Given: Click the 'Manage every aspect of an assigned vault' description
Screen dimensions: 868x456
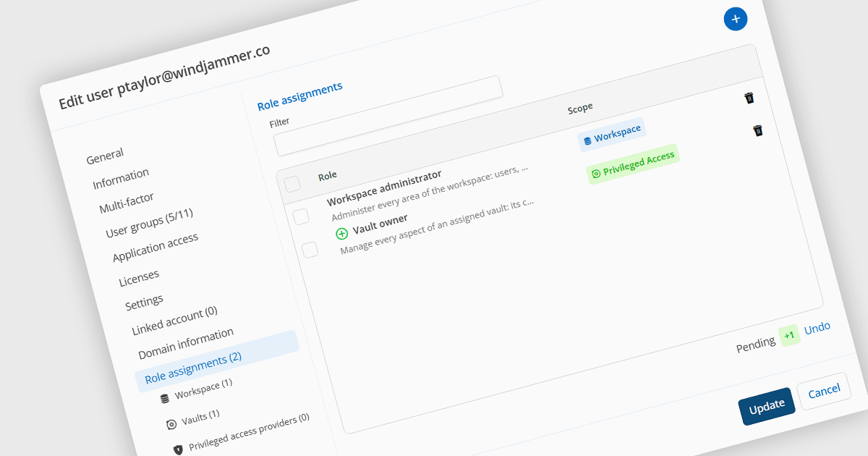Looking at the screenshot, I should [x=438, y=225].
